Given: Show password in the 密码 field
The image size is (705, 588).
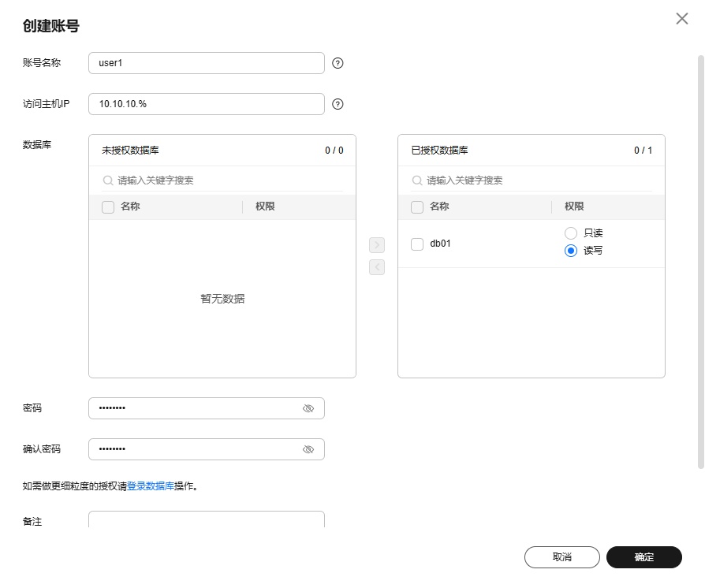Looking at the screenshot, I should (308, 408).
